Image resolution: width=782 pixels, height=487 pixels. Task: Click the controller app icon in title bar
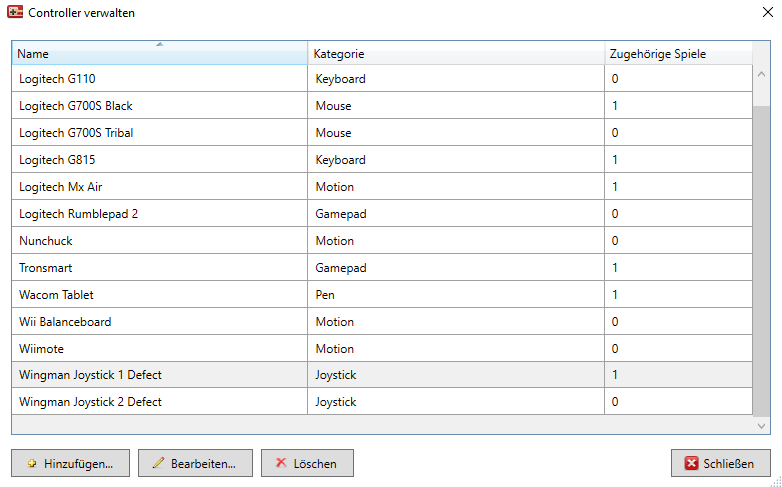(15, 12)
